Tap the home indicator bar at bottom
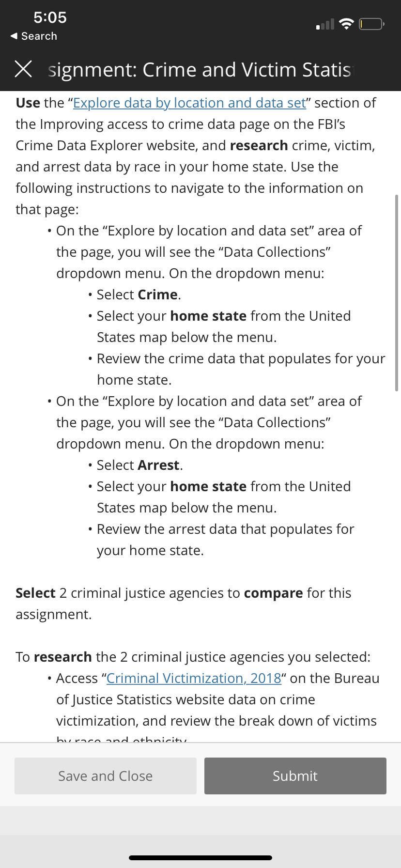401x868 pixels. click(200, 858)
